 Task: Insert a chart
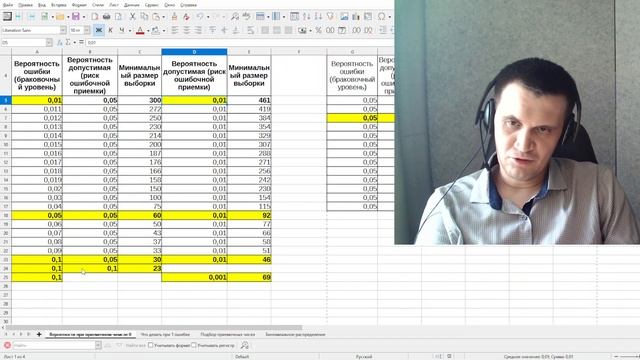(x=356, y=17)
